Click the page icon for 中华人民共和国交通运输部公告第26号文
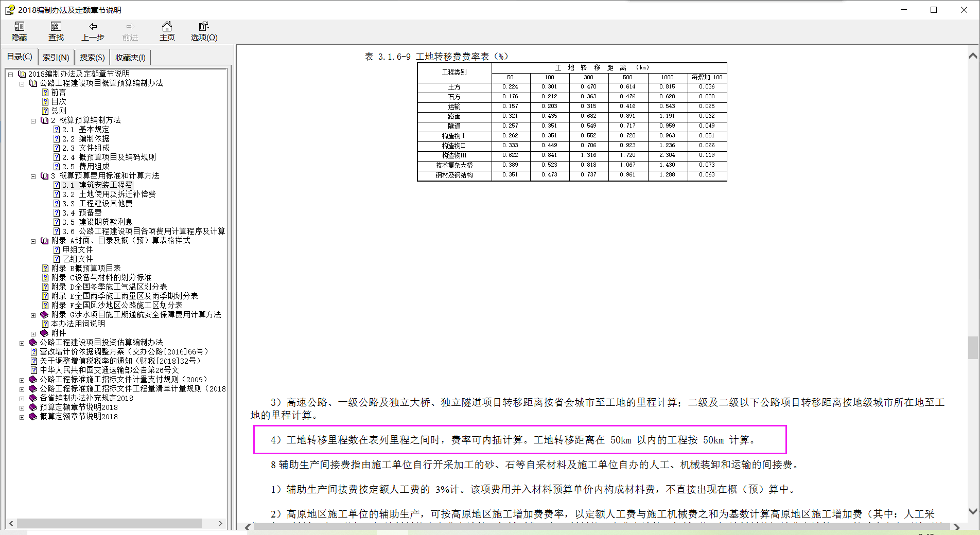This screenshot has width=980, height=535. tap(34, 370)
